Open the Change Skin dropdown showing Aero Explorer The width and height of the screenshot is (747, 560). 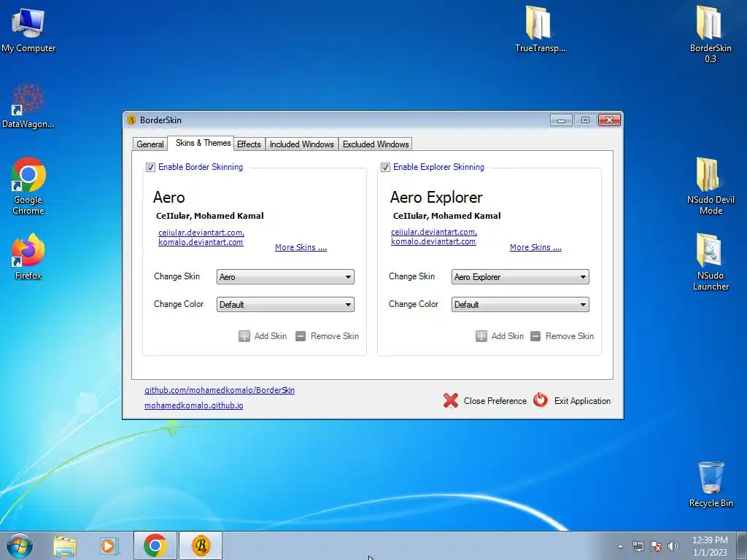[520, 276]
